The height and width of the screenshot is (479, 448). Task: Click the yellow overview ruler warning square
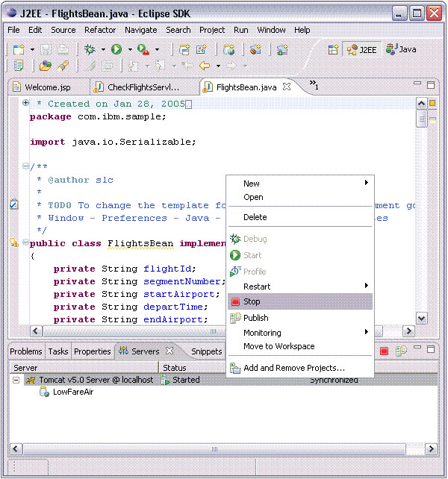click(x=432, y=103)
